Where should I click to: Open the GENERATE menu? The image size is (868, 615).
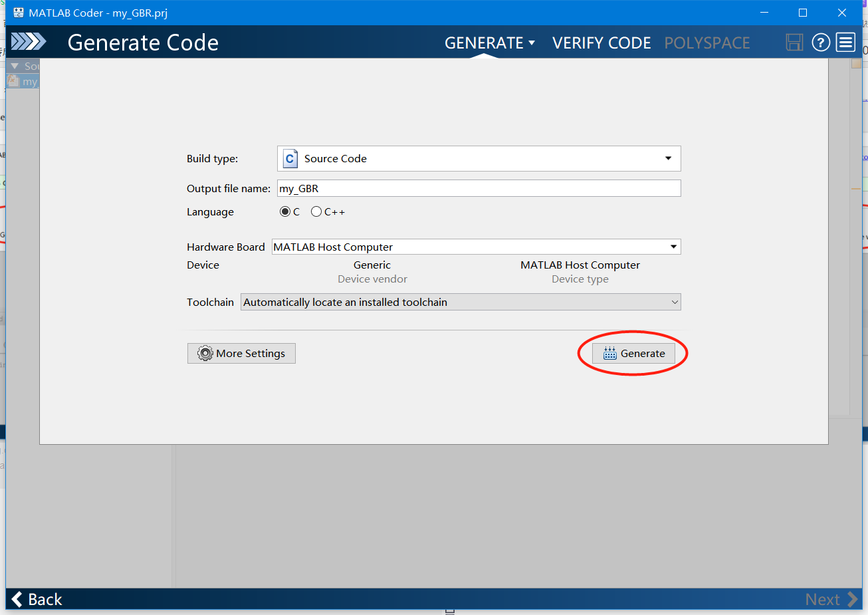pos(490,42)
